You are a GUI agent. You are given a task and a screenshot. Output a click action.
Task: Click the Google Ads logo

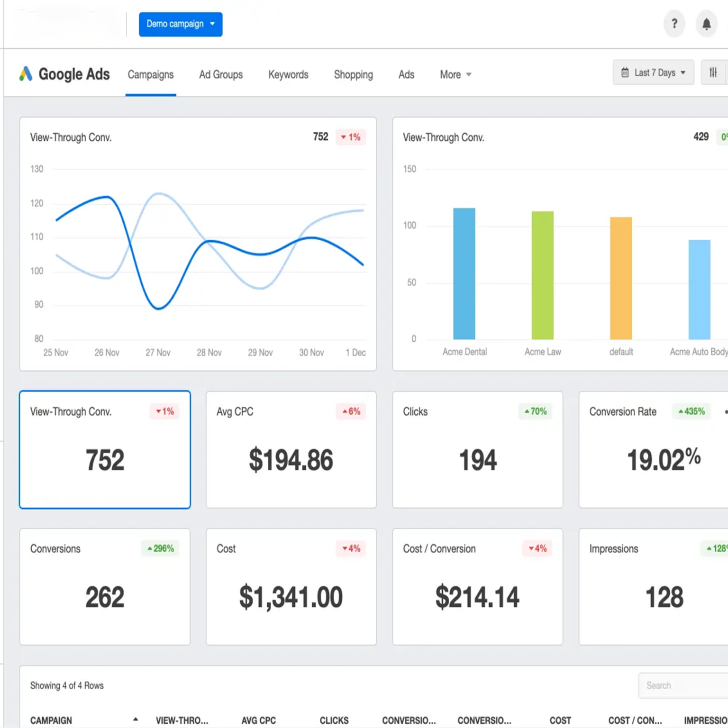[64, 74]
